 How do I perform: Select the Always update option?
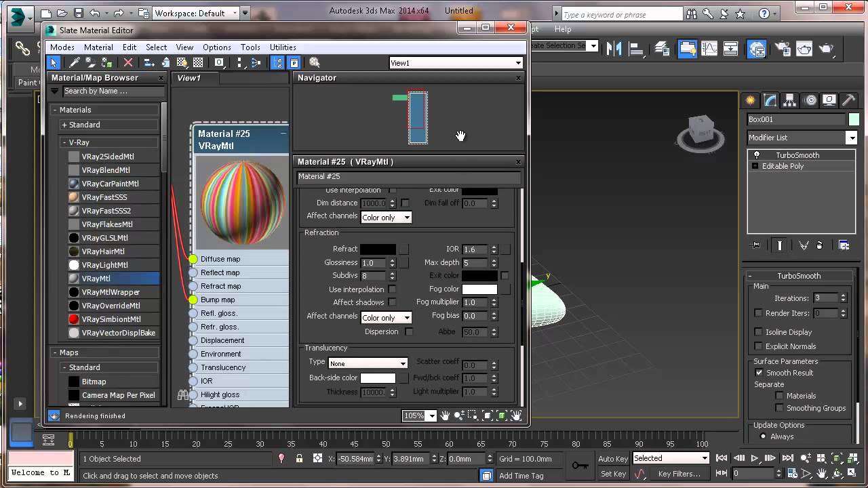[x=763, y=436]
